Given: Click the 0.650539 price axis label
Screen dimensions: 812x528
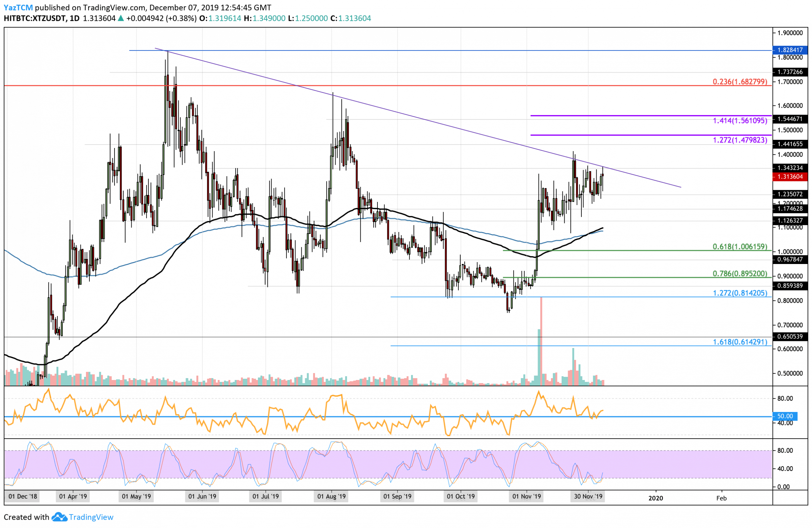Looking at the screenshot, I should point(790,337).
